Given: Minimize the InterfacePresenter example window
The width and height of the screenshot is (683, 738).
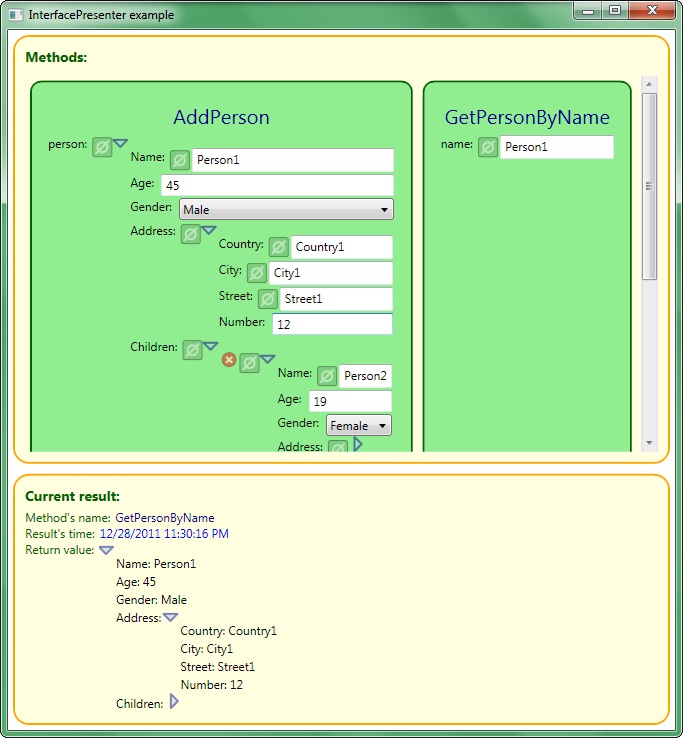Looking at the screenshot, I should point(588,11).
